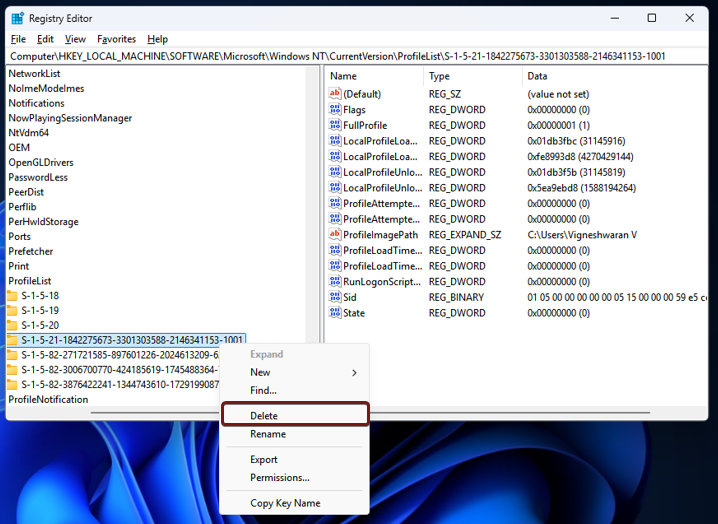
Task: Select the OEM key
Action: pos(19,147)
